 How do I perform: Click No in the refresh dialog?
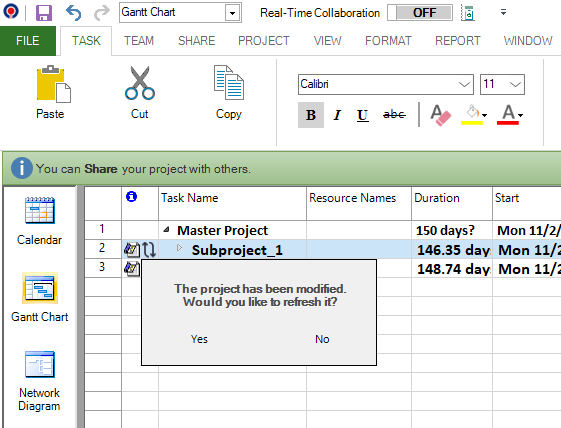322,339
